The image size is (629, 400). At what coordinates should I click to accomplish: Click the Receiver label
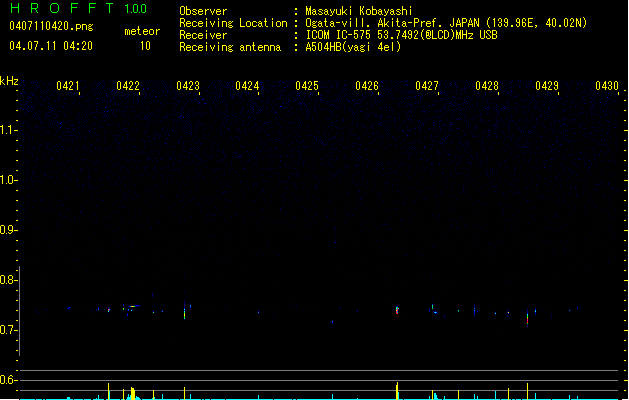click(203, 35)
